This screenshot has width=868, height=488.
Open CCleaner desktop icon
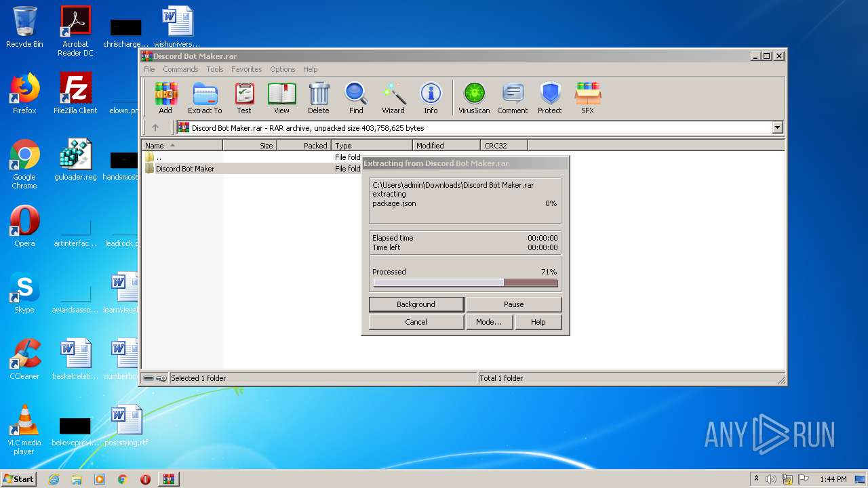[x=24, y=359]
